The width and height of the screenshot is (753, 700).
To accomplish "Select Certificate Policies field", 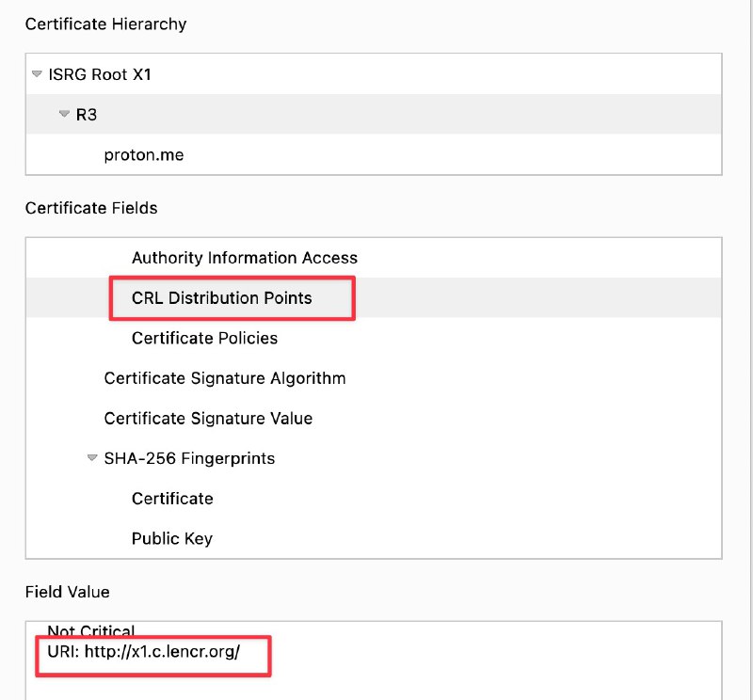I will point(204,338).
